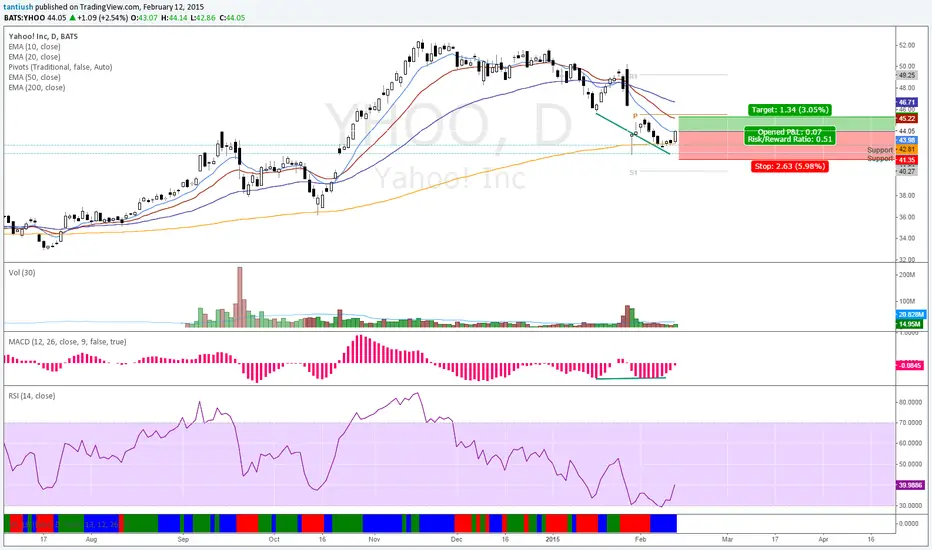Select the green Target: 1.34 (3.05%) label

(x=789, y=110)
